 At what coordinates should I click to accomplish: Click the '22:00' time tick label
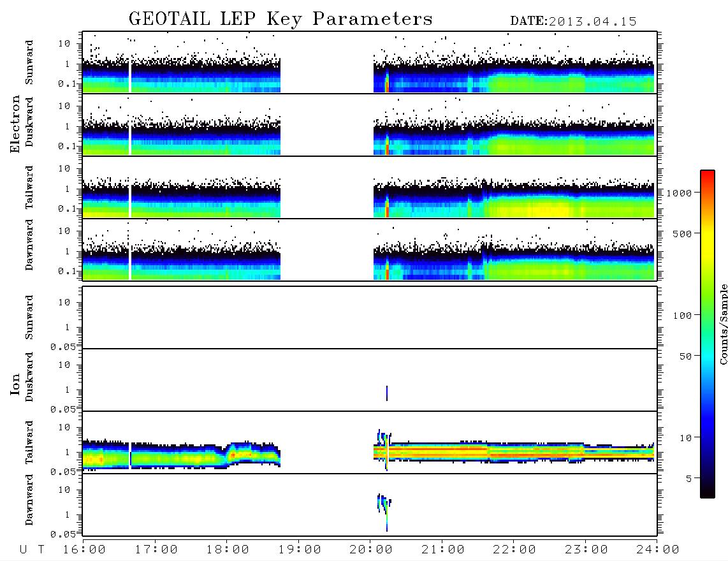514,550
